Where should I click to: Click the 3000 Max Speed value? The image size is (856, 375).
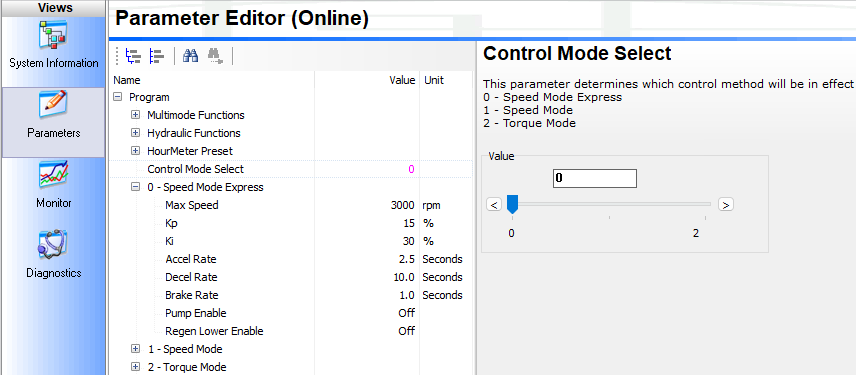tap(403, 205)
